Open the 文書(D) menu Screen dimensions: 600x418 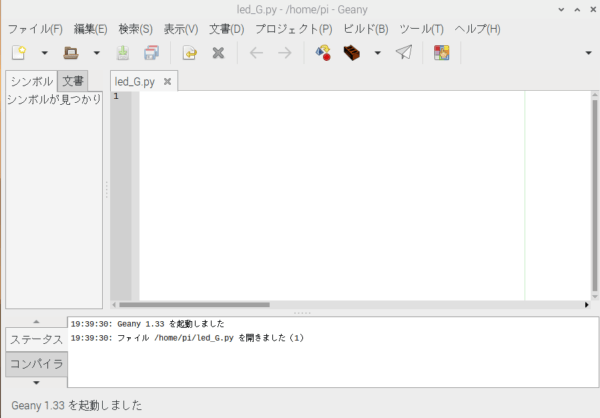(227, 29)
